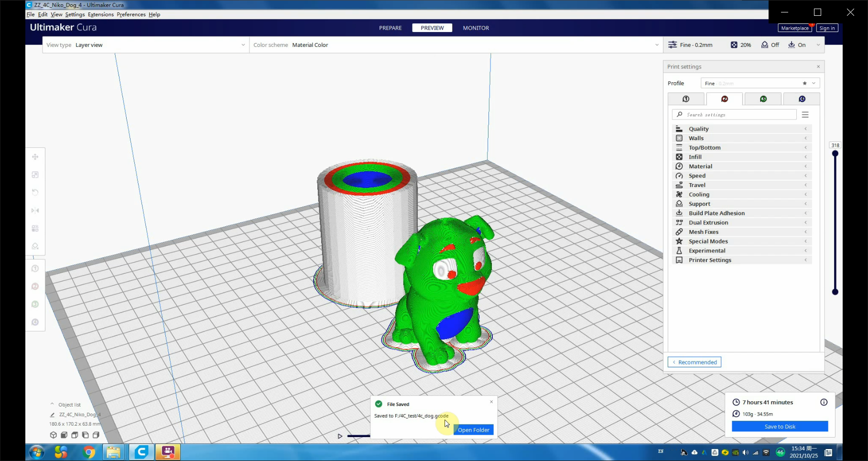Open the Extensions menu
The width and height of the screenshot is (868, 461).
click(101, 14)
